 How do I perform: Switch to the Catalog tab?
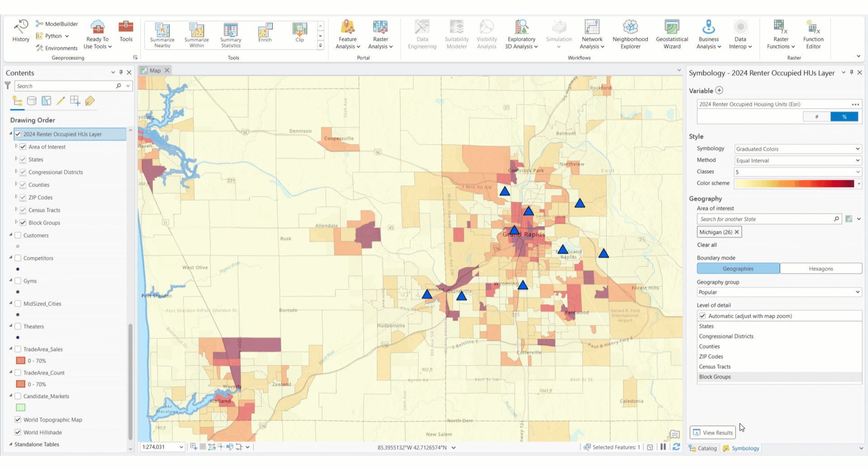tap(703, 448)
